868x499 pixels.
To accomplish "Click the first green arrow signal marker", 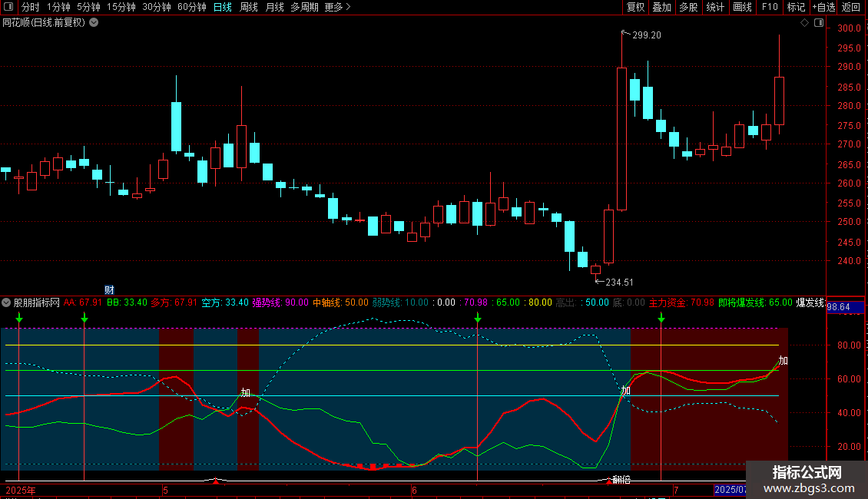I will (19, 318).
